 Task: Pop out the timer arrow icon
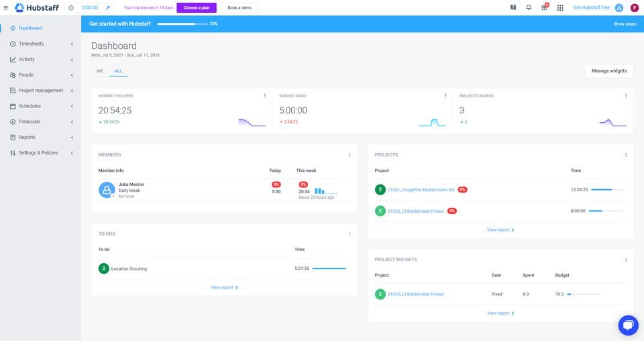point(107,7)
